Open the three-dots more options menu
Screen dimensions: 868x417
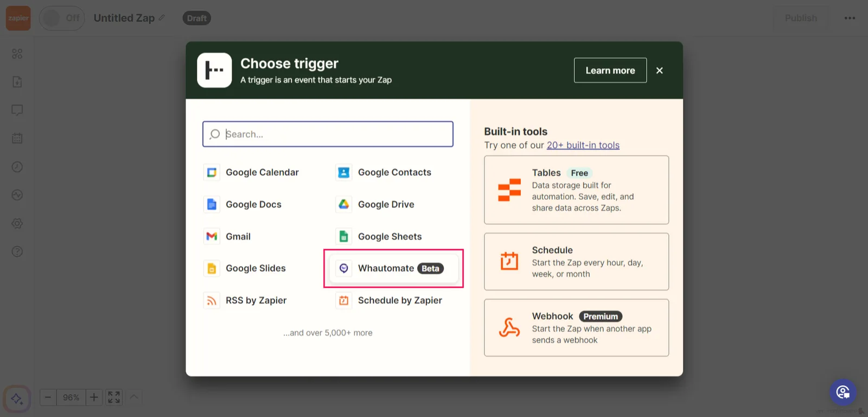click(850, 18)
